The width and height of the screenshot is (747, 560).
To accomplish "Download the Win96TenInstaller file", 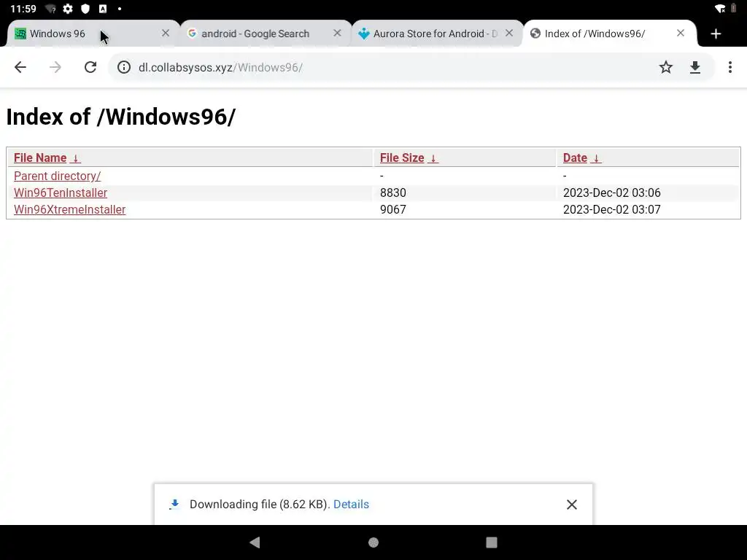I will [61, 192].
